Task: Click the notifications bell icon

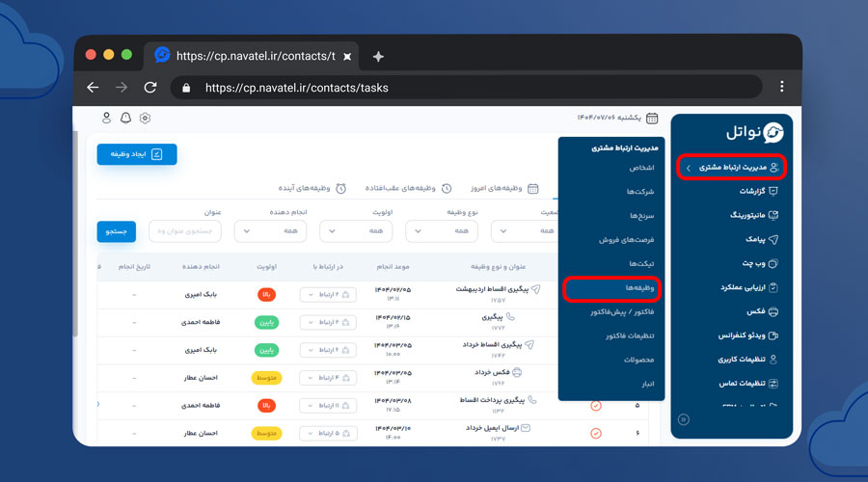Action: click(x=125, y=118)
